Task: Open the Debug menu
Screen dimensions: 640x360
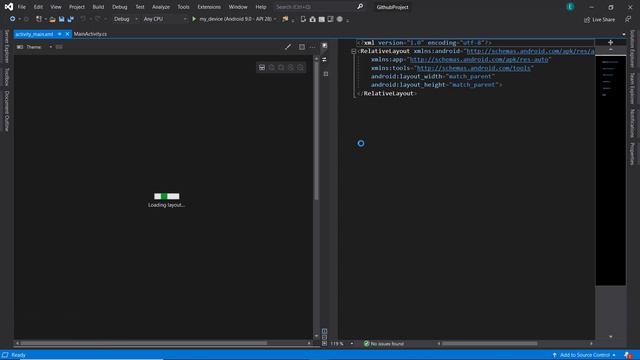Action: 120,7
